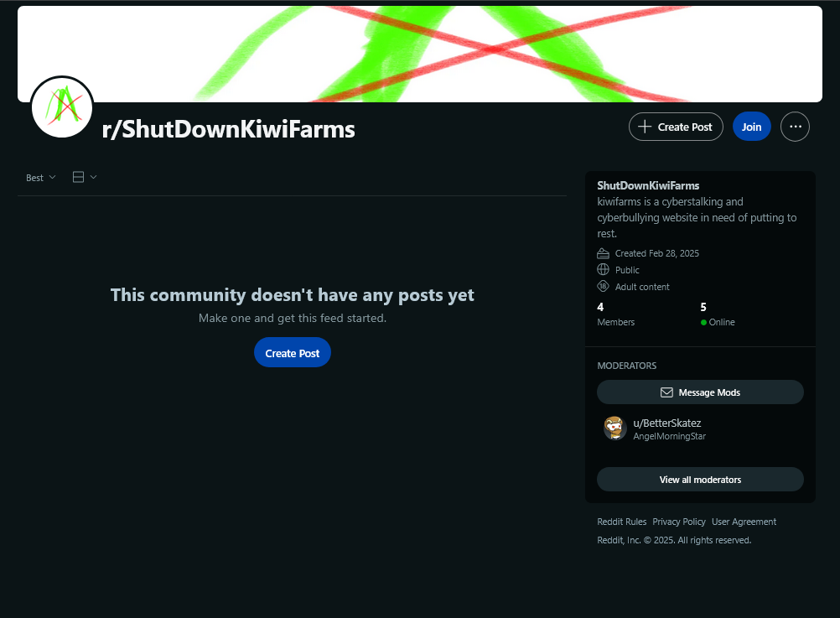Click the plus icon in Create Post

[645, 127]
